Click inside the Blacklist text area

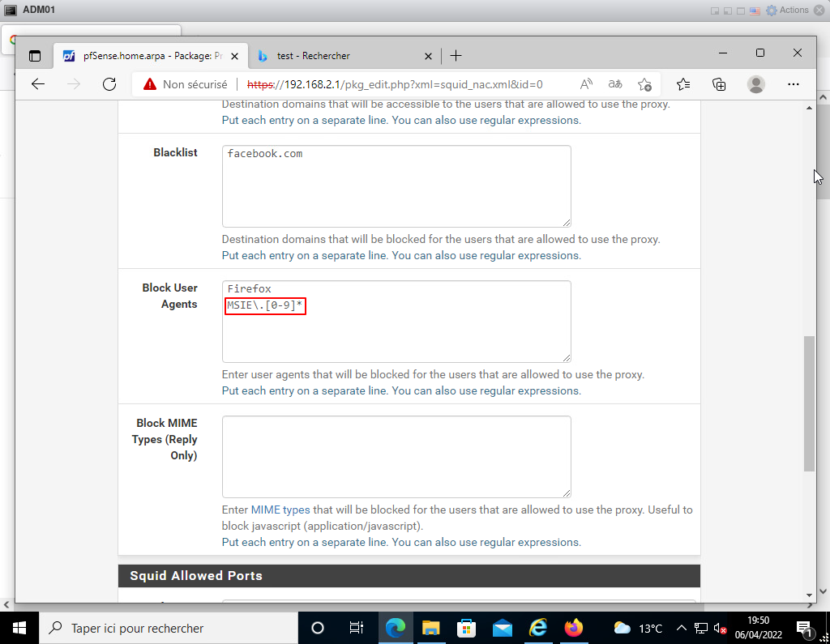[x=396, y=186]
